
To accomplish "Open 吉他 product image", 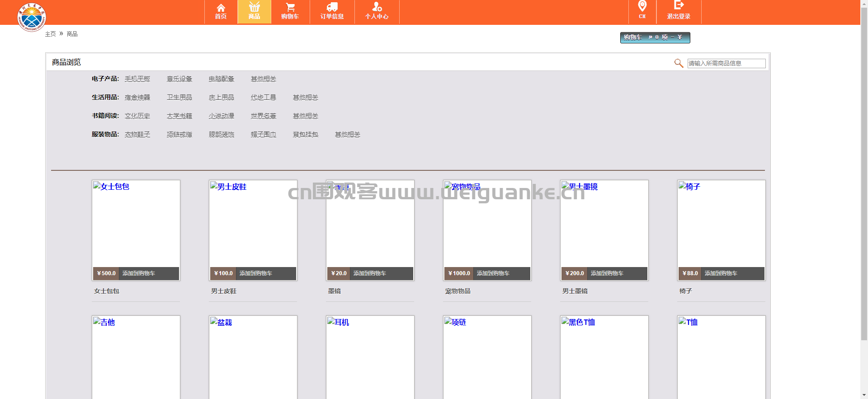I will pyautogui.click(x=136, y=357).
